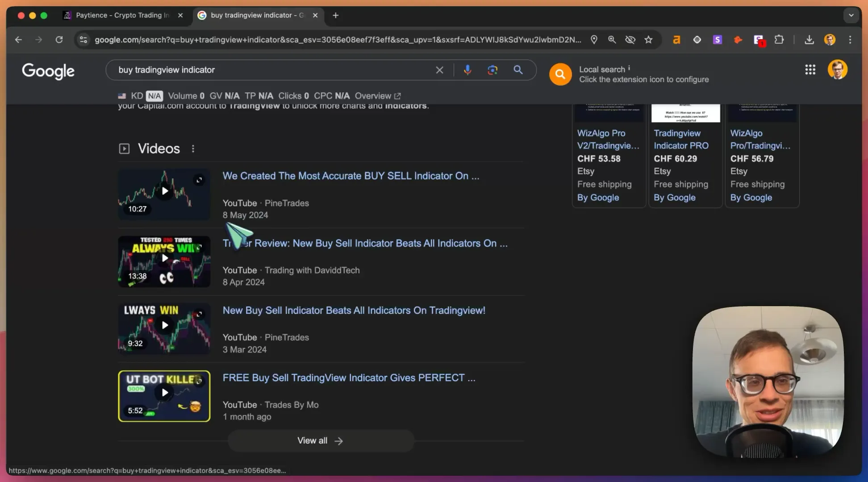Play the 10:27 PineTrades video thumbnail
The height and width of the screenshot is (482, 868).
pyautogui.click(x=164, y=193)
